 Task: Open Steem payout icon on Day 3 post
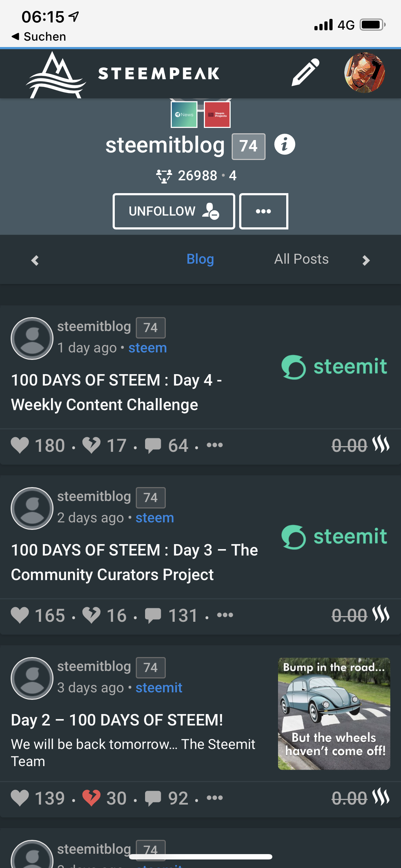point(381,614)
